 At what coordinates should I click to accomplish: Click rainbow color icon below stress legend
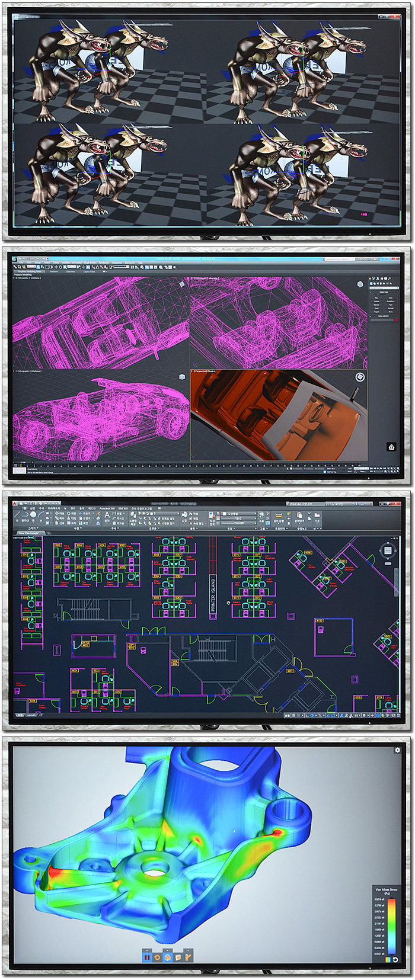pyautogui.click(x=388, y=960)
